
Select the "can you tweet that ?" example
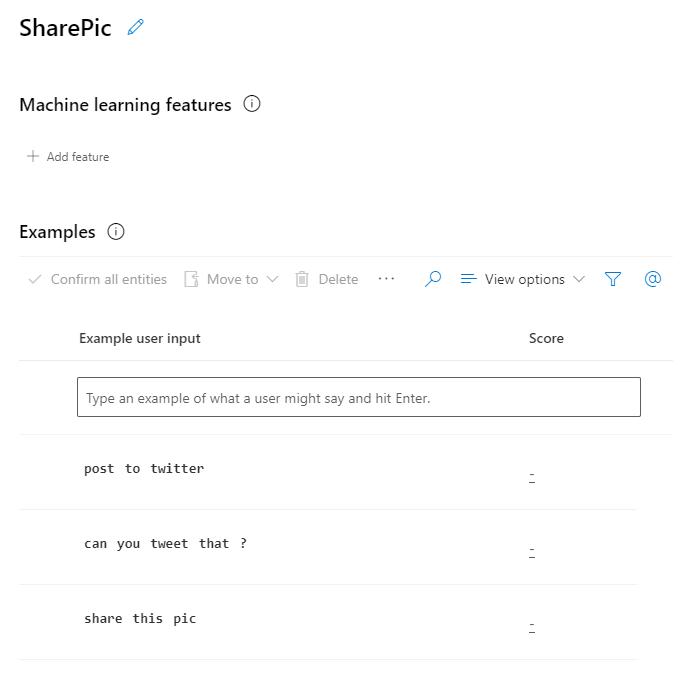pyautogui.click(x=165, y=544)
